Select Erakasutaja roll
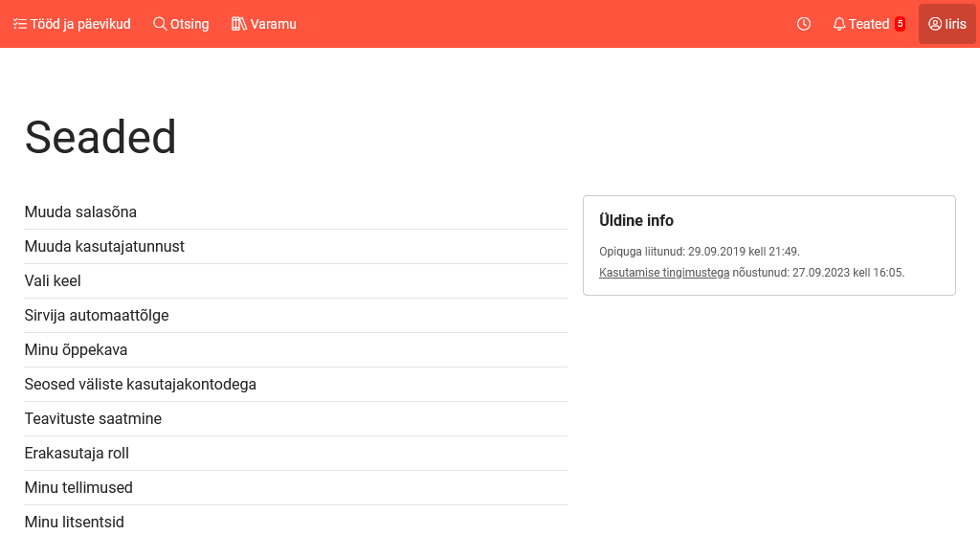This screenshot has width=980, height=557. pos(77,454)
